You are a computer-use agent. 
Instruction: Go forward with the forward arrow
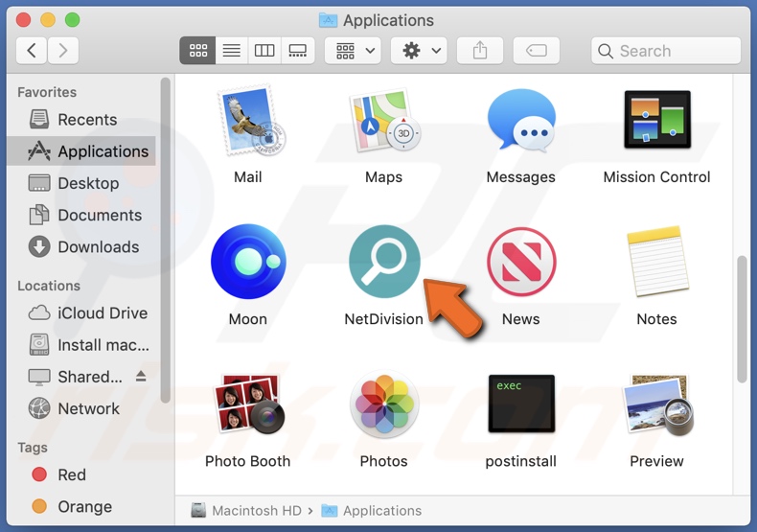[x=62, y=50]
